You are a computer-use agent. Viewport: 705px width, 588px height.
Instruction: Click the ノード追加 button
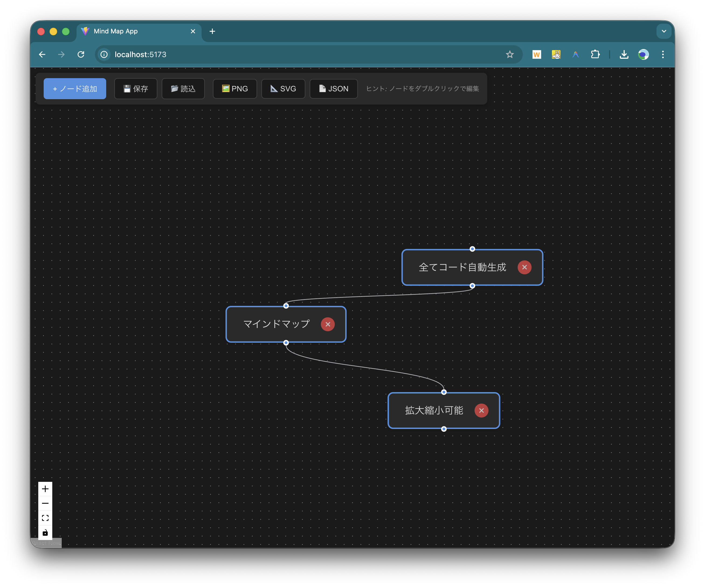(75, 89)
